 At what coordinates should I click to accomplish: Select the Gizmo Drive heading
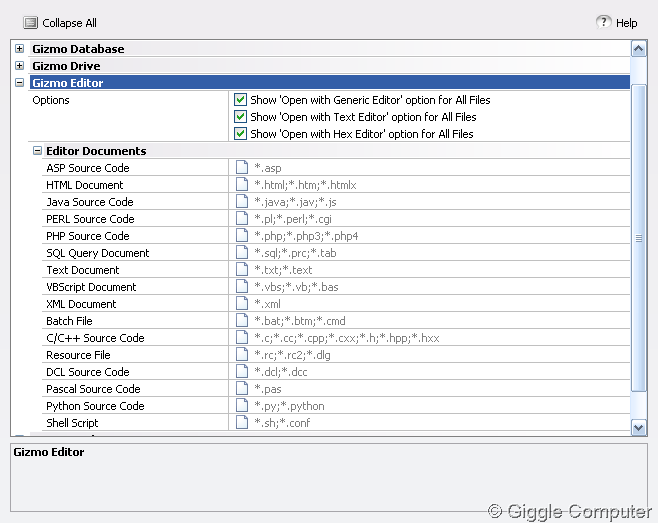click(x=66, y=66)
